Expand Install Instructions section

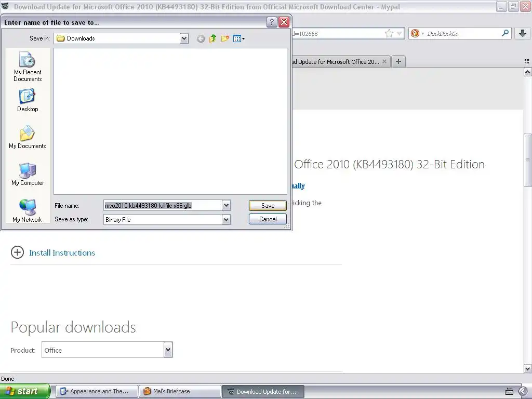(17, 252)
